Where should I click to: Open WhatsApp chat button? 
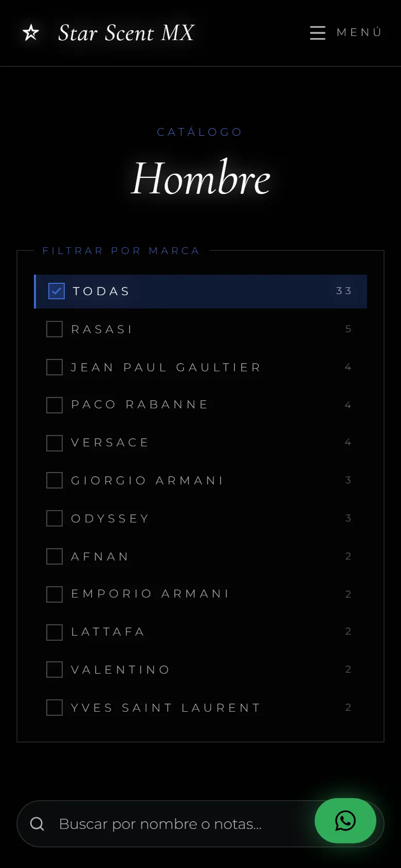click(345, 821)
